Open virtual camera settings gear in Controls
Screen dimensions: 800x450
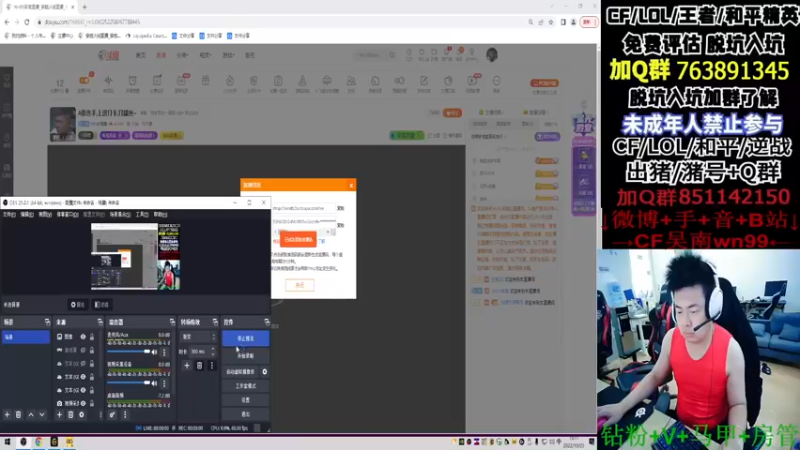pyautogui.click(x=264, y=372)
